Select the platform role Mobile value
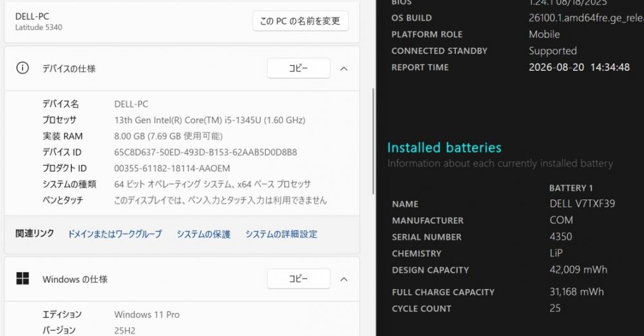The height and width of the screenshot is (336, 644). [544, 34]
